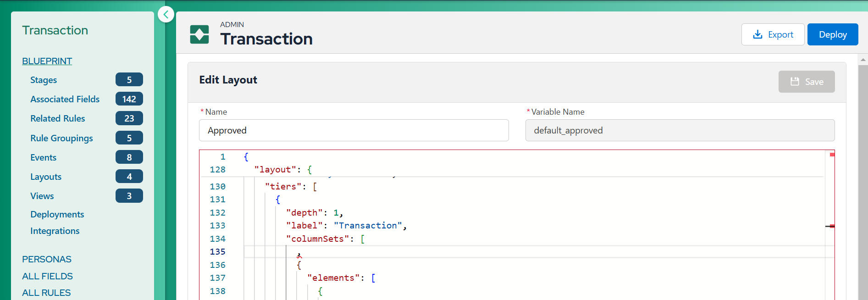Go to the PERSONAS section
The height and width of the screenshot is (300, 868).
click(47, 259)
